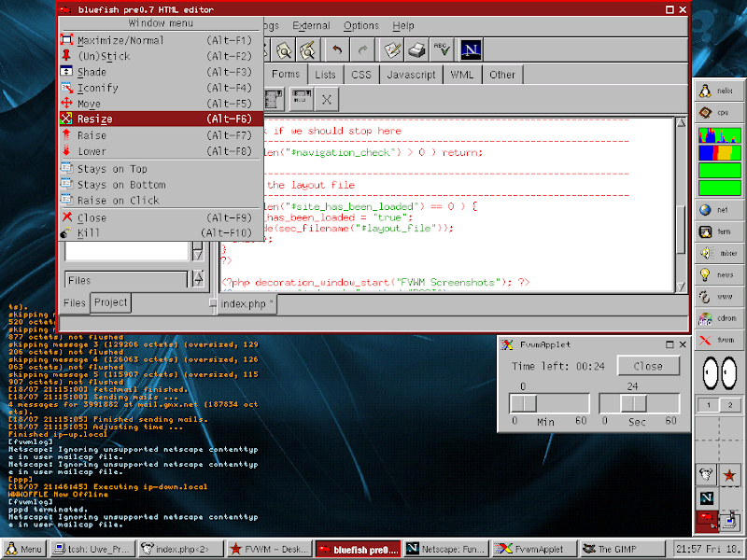Click the Min slider handle in FvwmApplet

coord(524,403)
